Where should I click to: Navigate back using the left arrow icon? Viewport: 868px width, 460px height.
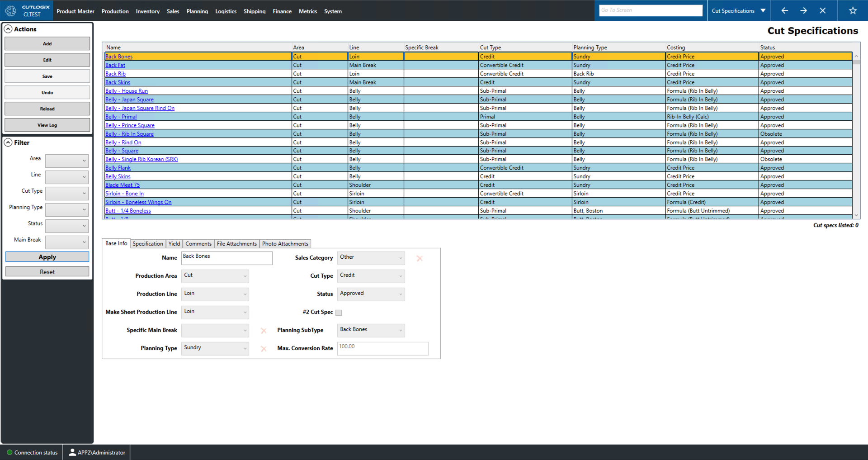coord(784,10)
